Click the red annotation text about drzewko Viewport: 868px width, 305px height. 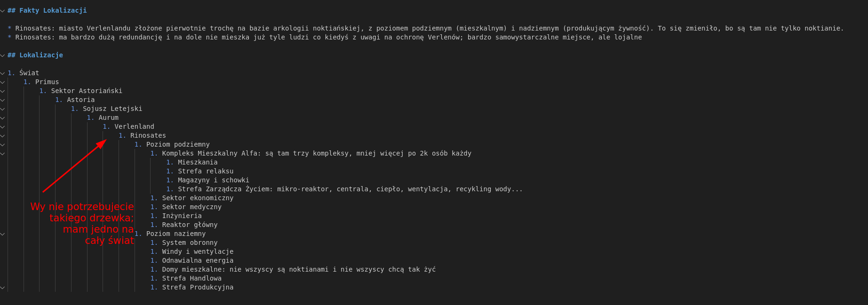click(82, 224)
